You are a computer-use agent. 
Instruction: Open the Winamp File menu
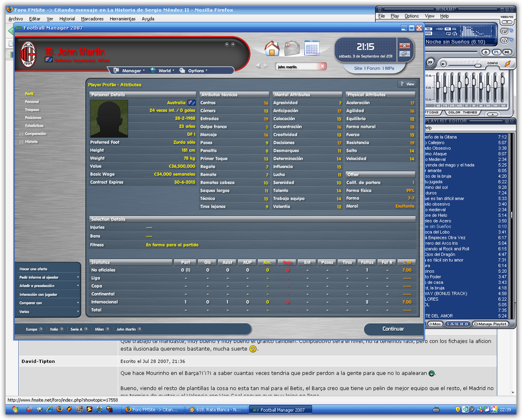pyautogui.click(x=381, y=16)
